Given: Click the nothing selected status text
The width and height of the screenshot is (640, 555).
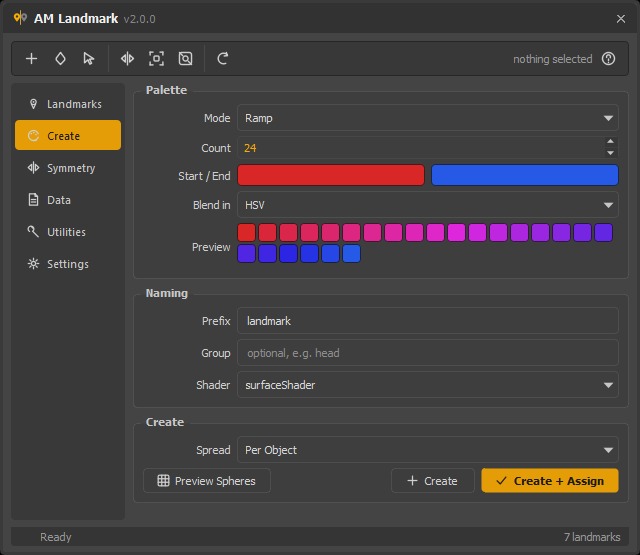Looking at the screenshot, I should (552, 59).
